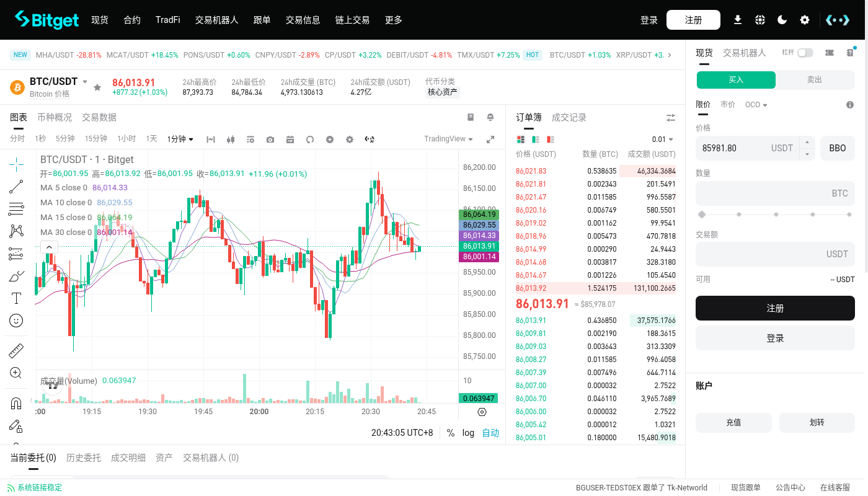The image size is (868, 496).
Task: Collapse the chart indicator legend
Action: (49, 247)
